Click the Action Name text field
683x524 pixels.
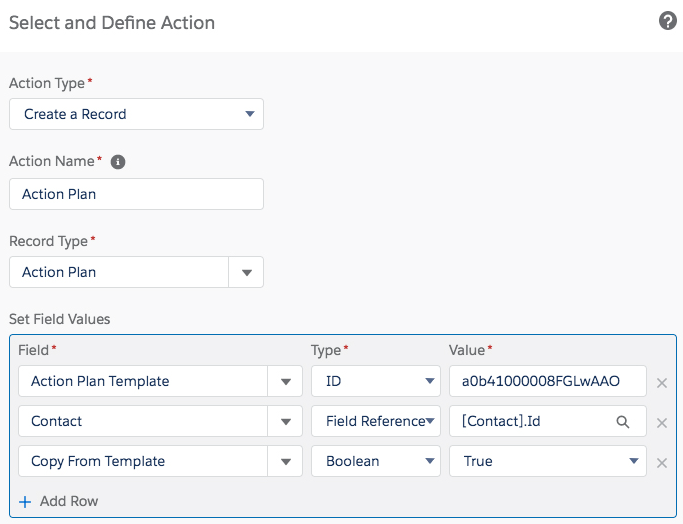pyautogui.click(x=136, y=194)
